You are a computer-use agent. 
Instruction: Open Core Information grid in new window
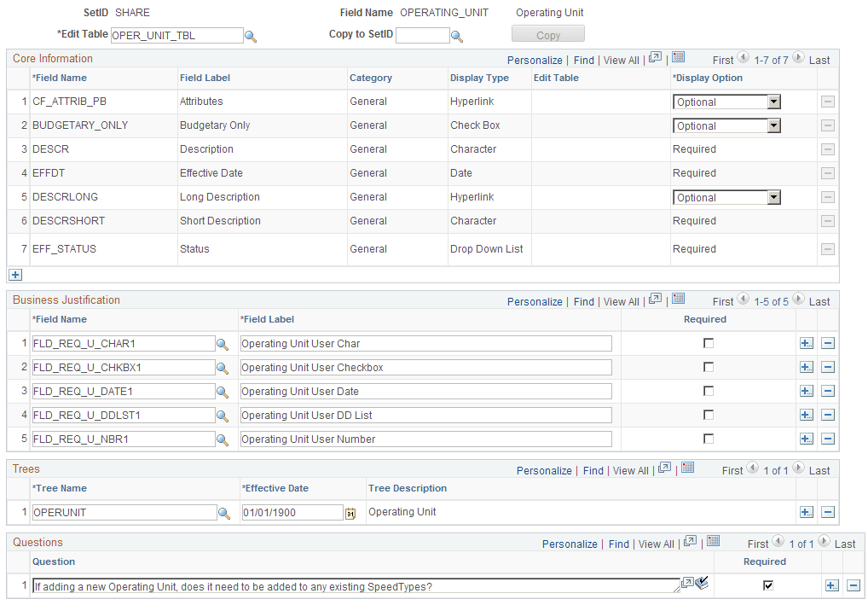[655, 58]
